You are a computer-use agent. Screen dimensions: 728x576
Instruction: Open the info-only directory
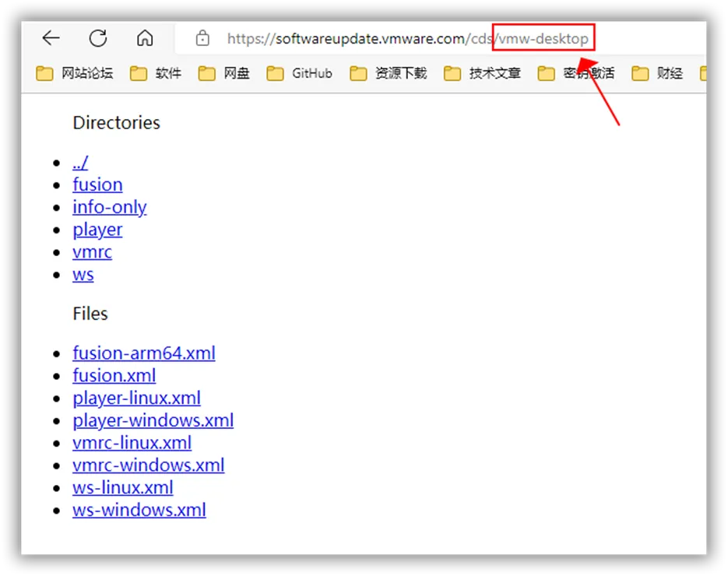coord(109,207)
